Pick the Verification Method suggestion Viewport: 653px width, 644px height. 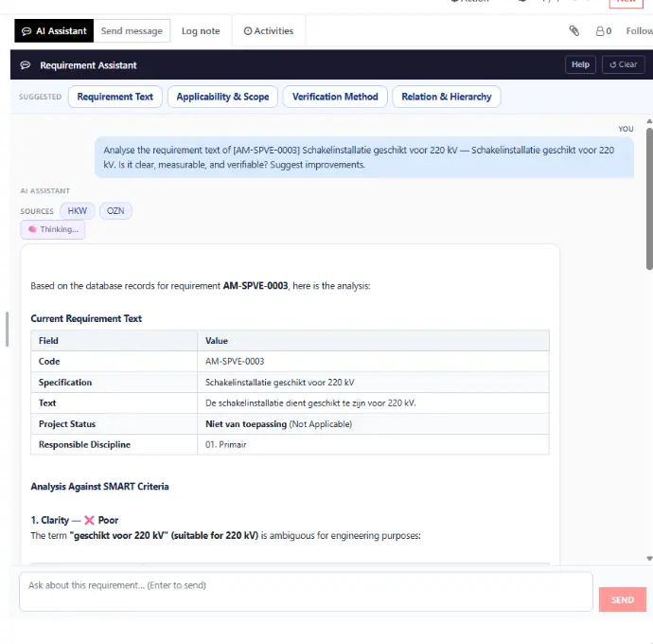pyautogui.click(x=335, y=97)
